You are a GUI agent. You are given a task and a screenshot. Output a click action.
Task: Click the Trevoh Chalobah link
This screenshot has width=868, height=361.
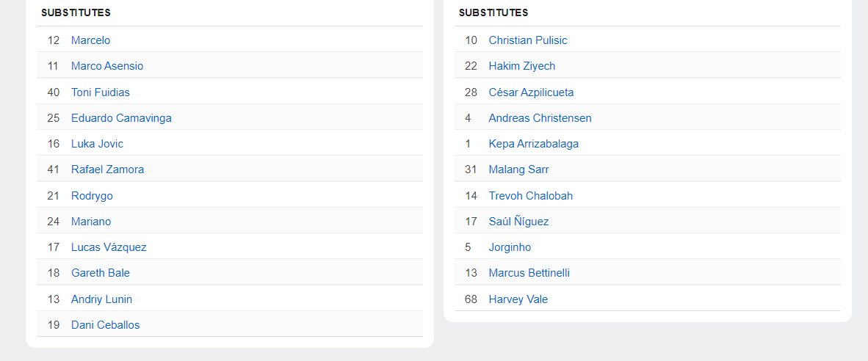point(530,196)
